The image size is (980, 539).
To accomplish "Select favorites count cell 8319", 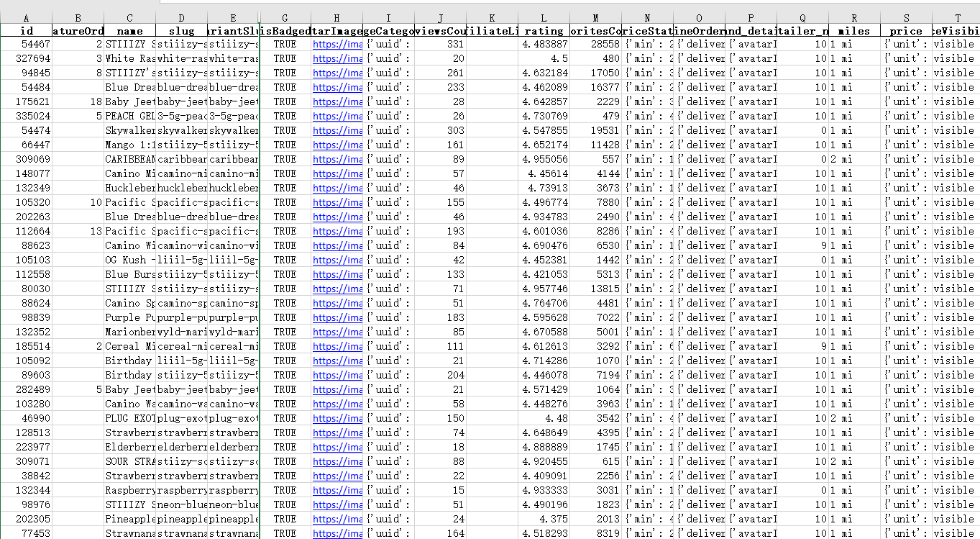I will click(595, 533).
